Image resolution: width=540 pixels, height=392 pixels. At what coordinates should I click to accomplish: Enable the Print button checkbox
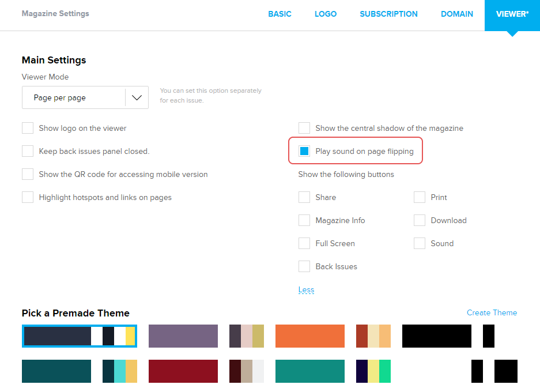(x=420, y=197)
